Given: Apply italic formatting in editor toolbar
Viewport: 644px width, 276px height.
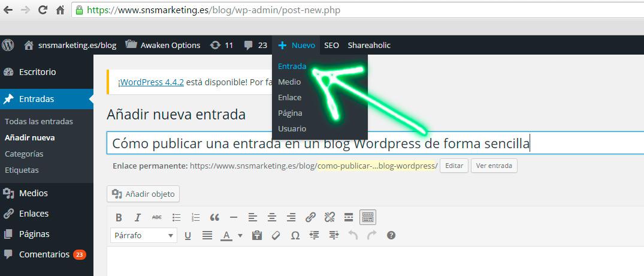Looking at the screenshot, I should point(138,217).
